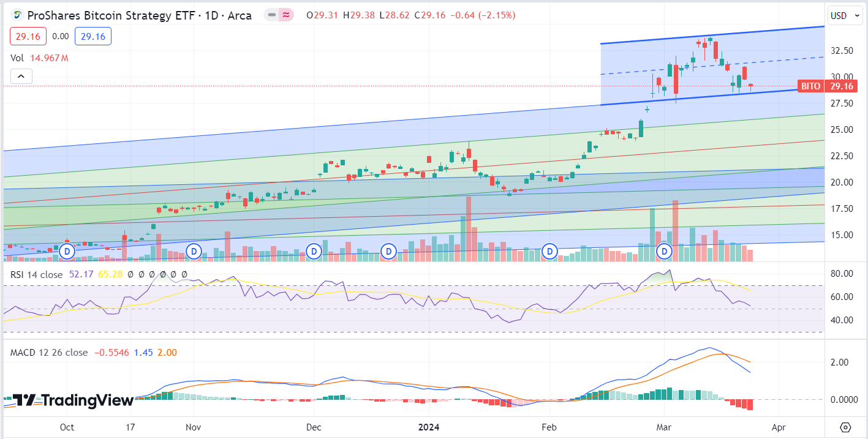Click the red 29.16 last price tag
Screen dimensions: 868x439
[x=842, y=86]
